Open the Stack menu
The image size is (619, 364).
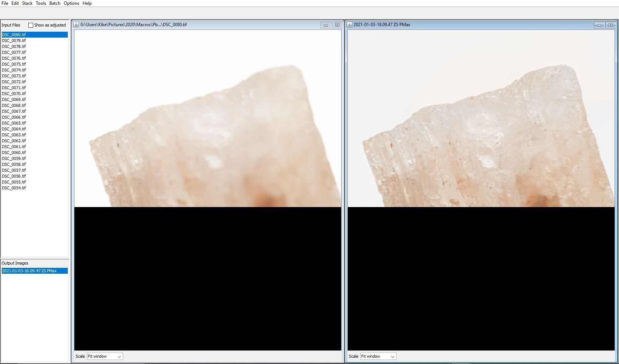coord(27,3)
